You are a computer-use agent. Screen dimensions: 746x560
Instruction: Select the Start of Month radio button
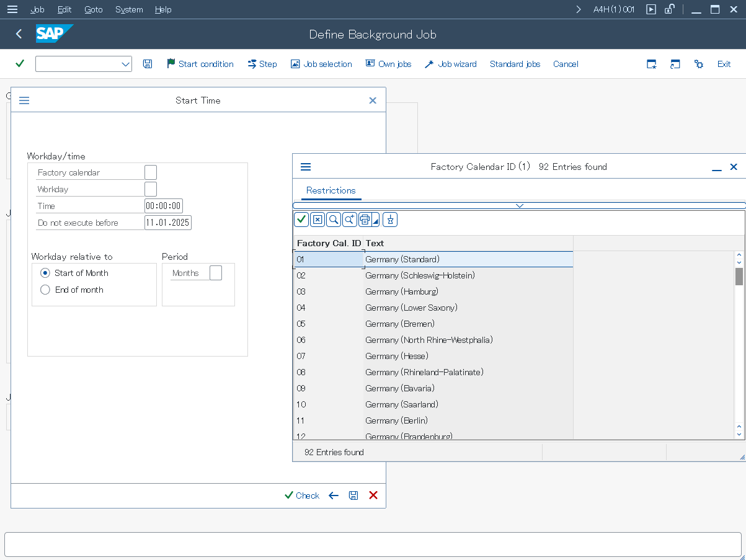45,273
